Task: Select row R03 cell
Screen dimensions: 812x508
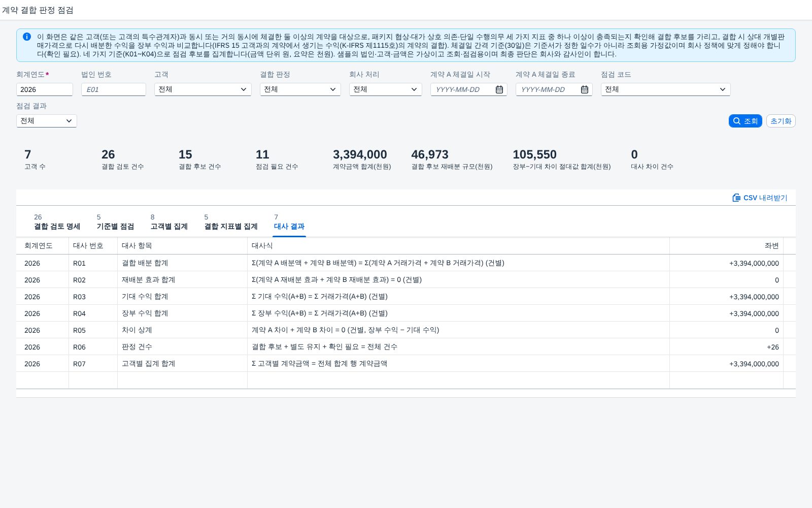Action: point(93,297)
